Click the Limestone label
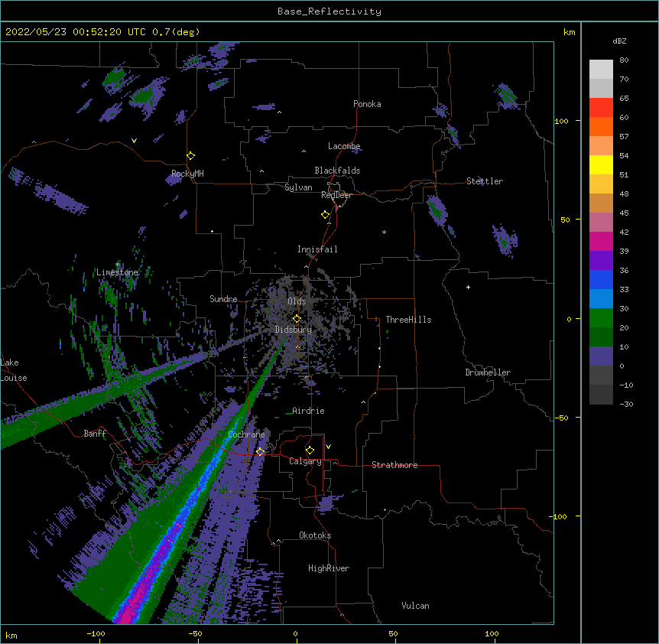Image resolution: width=659 pixels, height=644 pixels. (x=117, y=272)
